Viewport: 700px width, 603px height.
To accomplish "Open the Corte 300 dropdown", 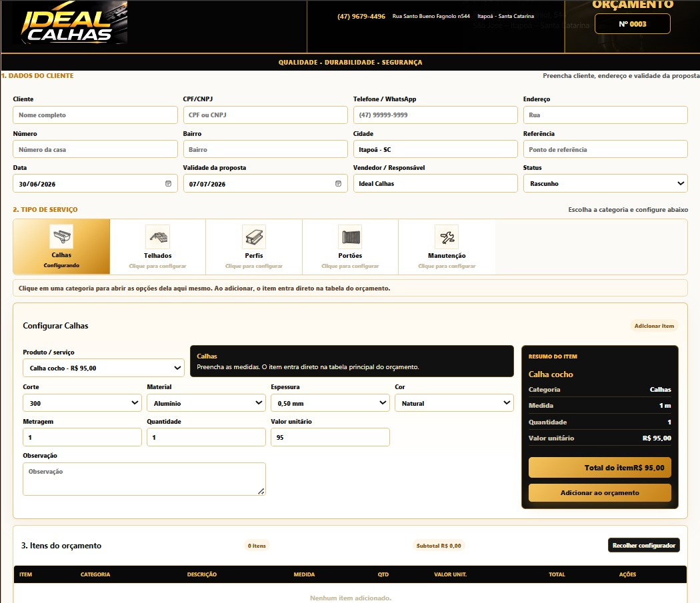I will pyautogui.click(x=82, y=403).
